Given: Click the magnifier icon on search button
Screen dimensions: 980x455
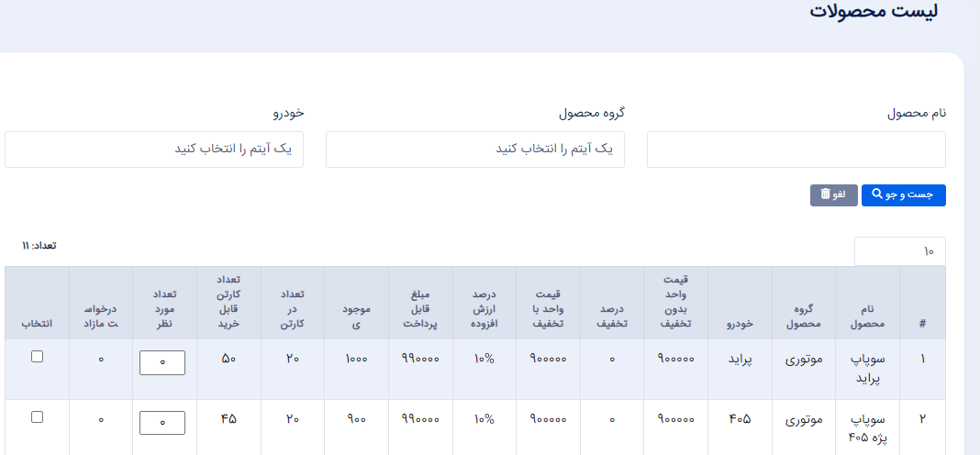Looking at the screenshot, I should click(x=877, y=195).
